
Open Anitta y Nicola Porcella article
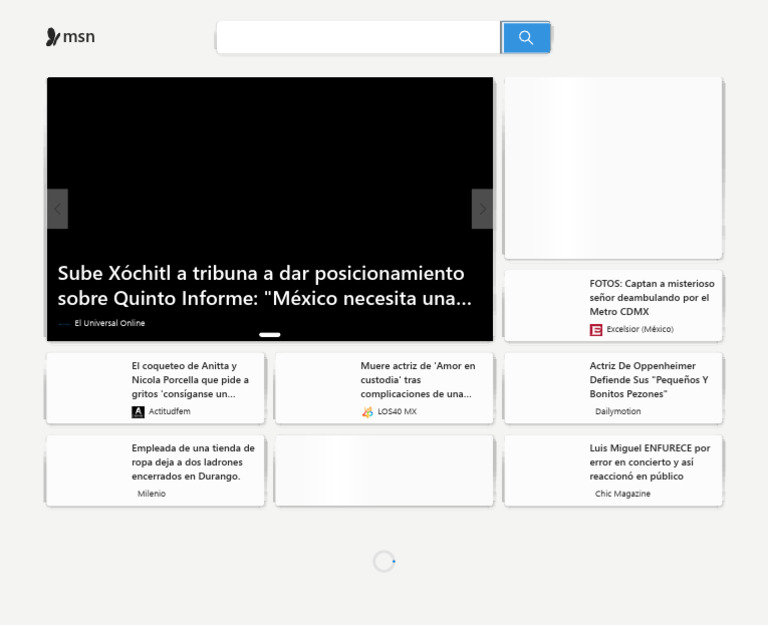click(x=190, y=380)
